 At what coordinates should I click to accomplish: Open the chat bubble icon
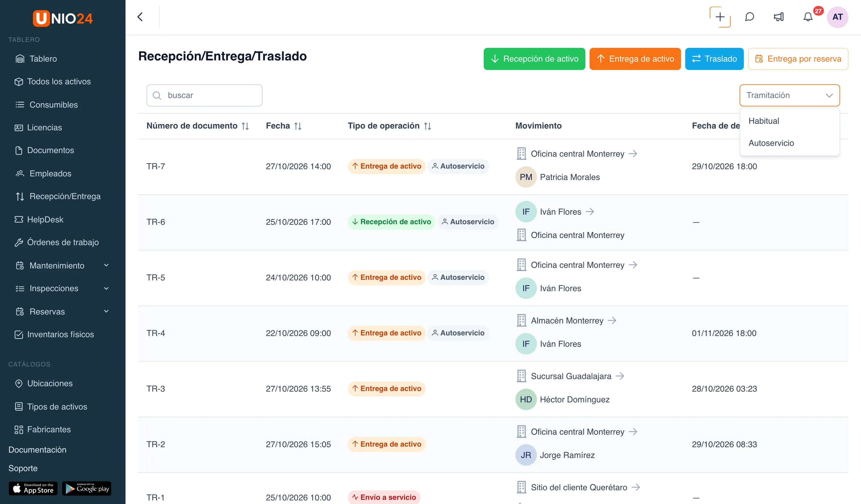tap(749, 17)
